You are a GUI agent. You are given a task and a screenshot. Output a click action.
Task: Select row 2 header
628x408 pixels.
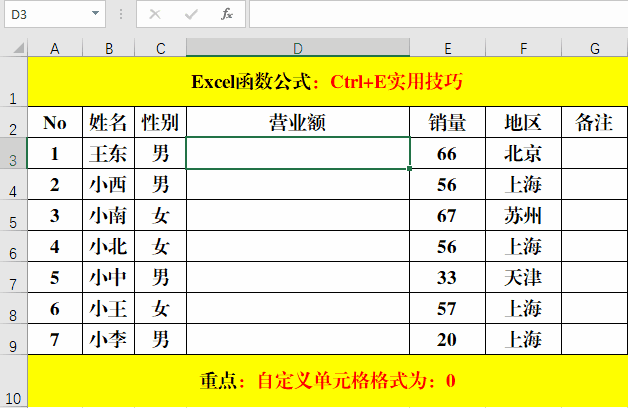(x=13, y=122)
